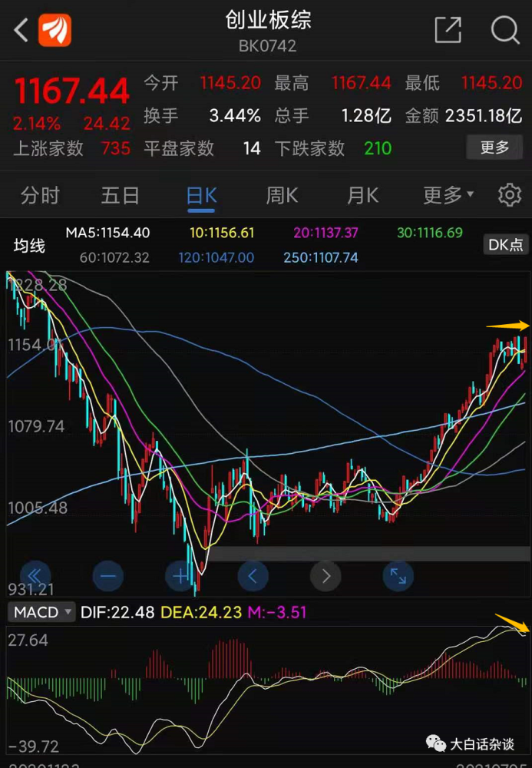The image size is (532, 768).
Task: Click the gray horizontal chart scrollbar
Action: pos(369,554)
